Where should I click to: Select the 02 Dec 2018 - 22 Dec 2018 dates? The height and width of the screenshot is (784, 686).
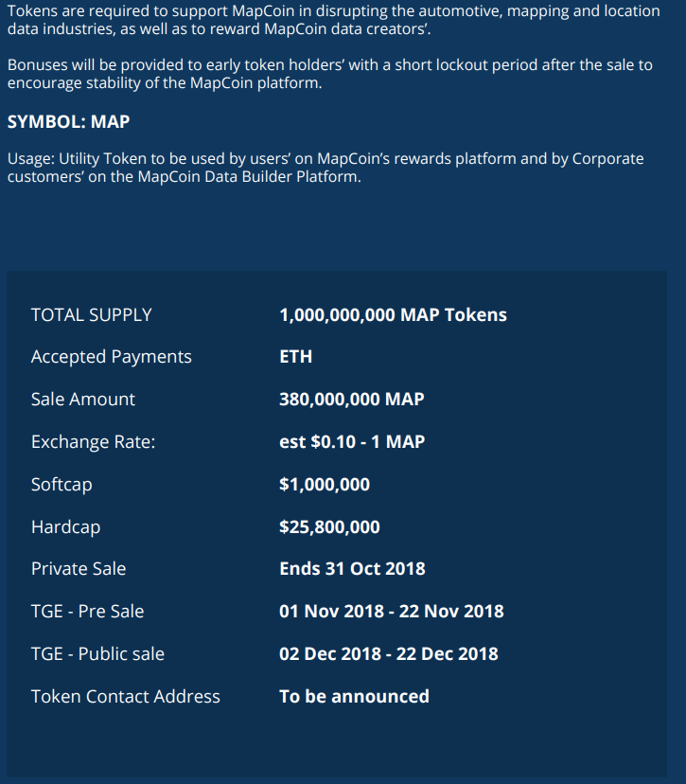click(388, 654)
